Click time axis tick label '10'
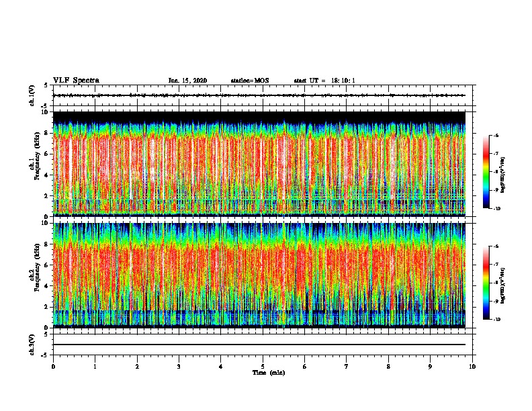 click(x=472, y=367)
